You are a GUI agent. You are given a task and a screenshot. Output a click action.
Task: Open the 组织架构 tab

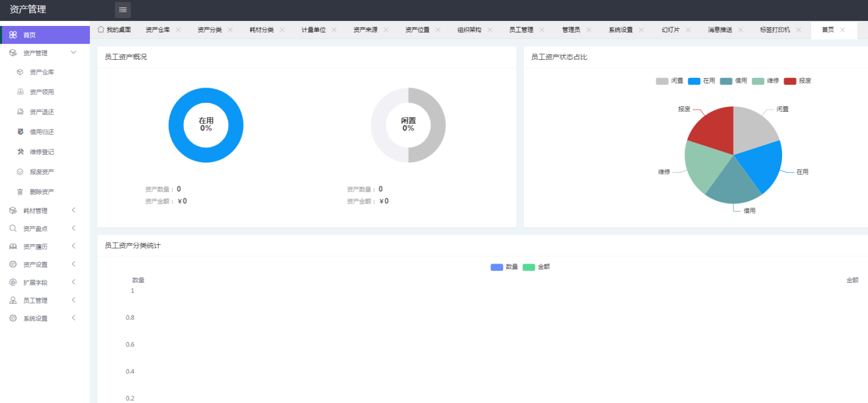point(470,29)
